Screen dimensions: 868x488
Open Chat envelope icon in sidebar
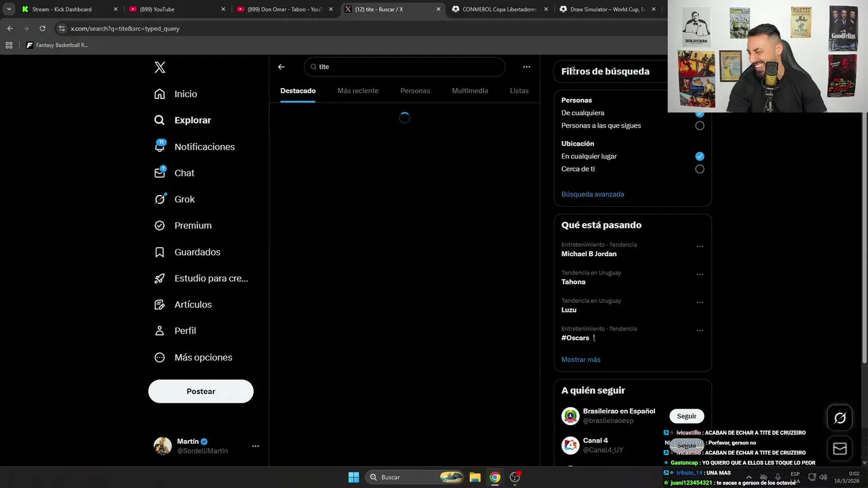[159, 173]
